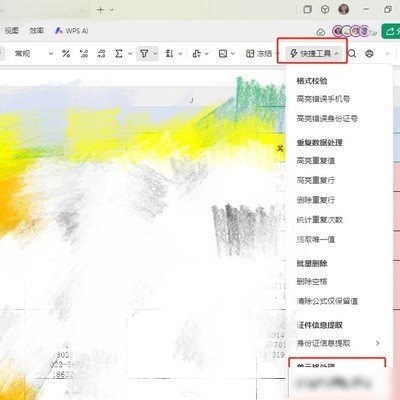
Task: Open the 视图 menu
Action: [12, 31]
